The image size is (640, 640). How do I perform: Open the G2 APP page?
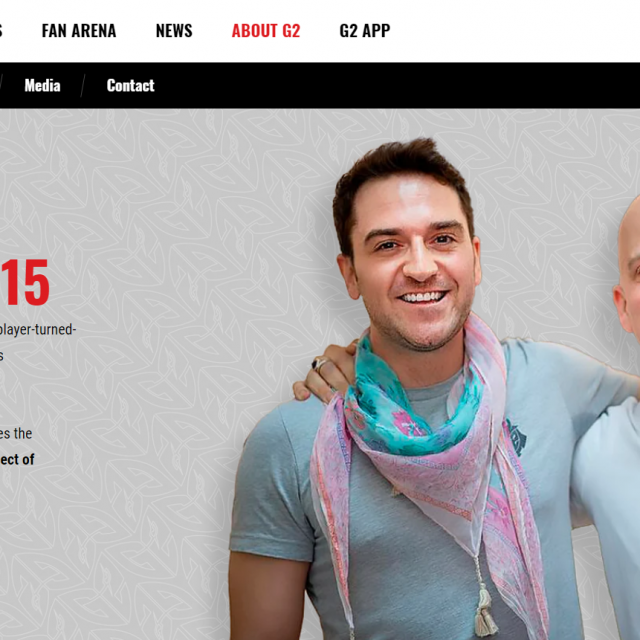[x=364, y=31]
